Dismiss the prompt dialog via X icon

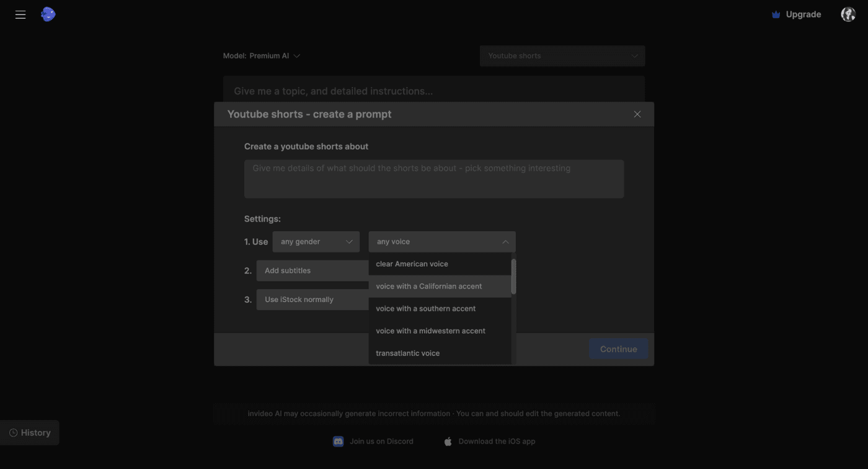click(637, 114)
